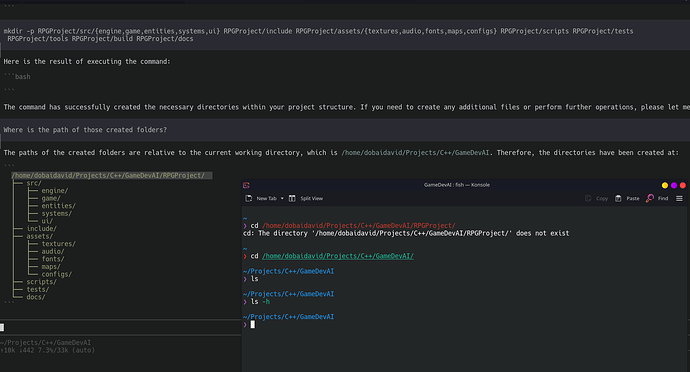Minimize Konsole with the yellow window button
Image resolution: width=690 pixels, height=372 pixels.
tap(664, 185)
